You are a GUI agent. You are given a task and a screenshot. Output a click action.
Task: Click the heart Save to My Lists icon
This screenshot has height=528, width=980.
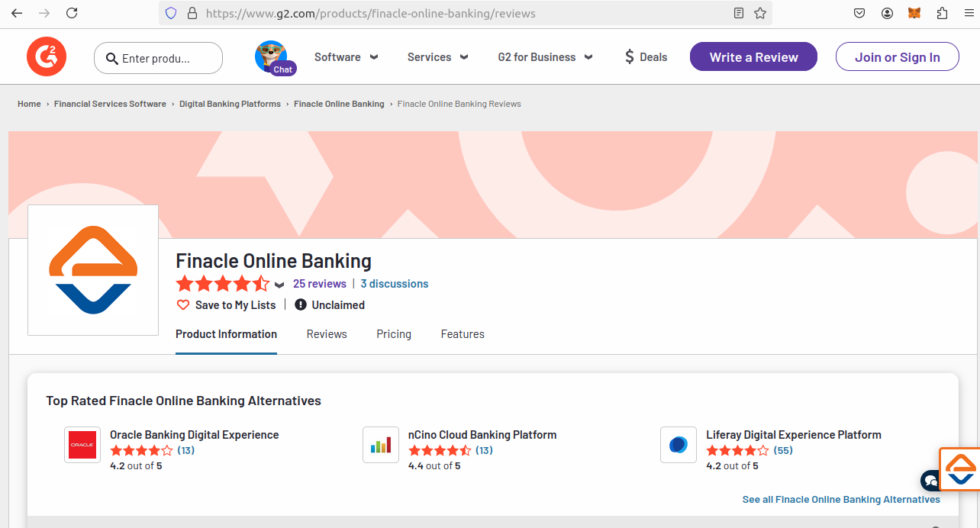pos(183,305)
